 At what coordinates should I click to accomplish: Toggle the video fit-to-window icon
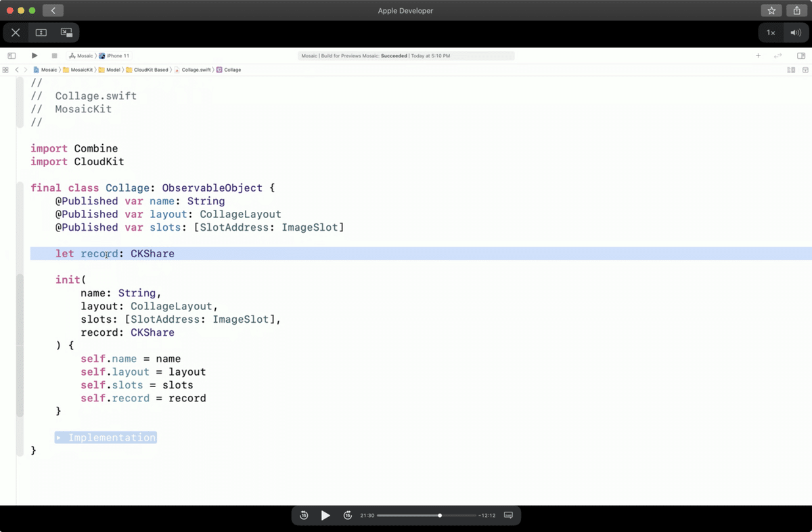click(41, 32)
